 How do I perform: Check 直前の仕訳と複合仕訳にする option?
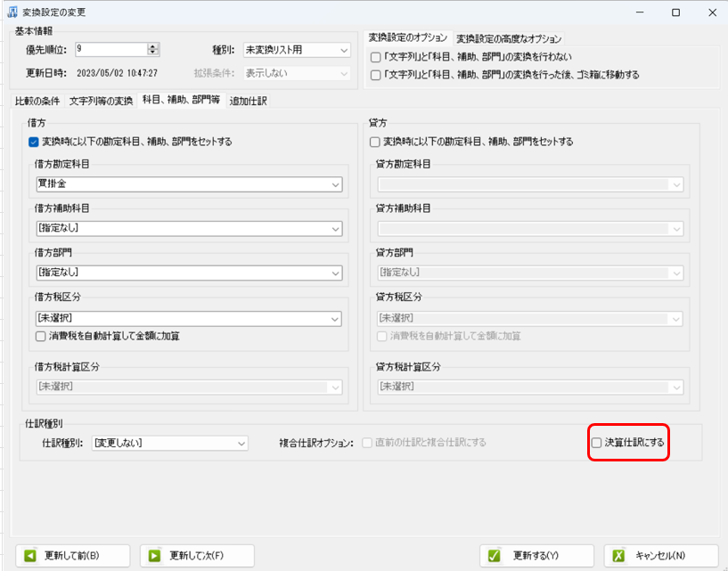pyautogui.click(x=367, y=443)
